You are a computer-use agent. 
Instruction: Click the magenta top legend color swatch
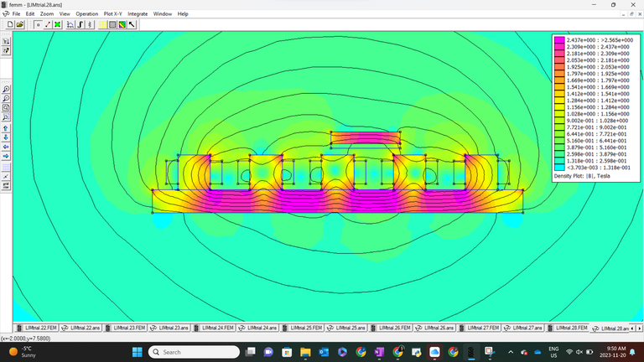click(559, 40)
